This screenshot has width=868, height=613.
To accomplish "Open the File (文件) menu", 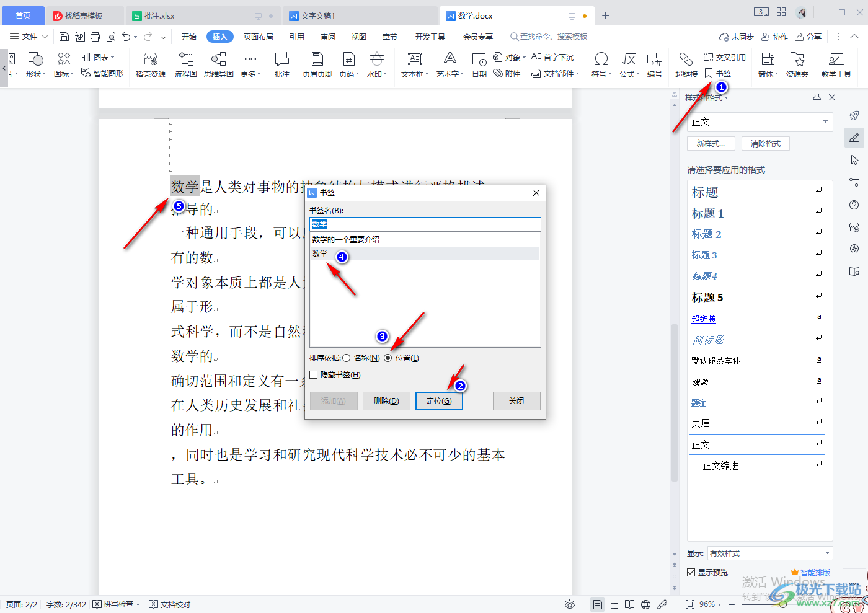I will coord(29,37).
